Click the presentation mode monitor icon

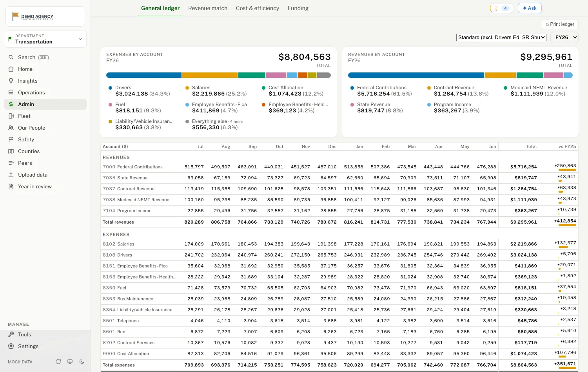click(x=70, y=361)
